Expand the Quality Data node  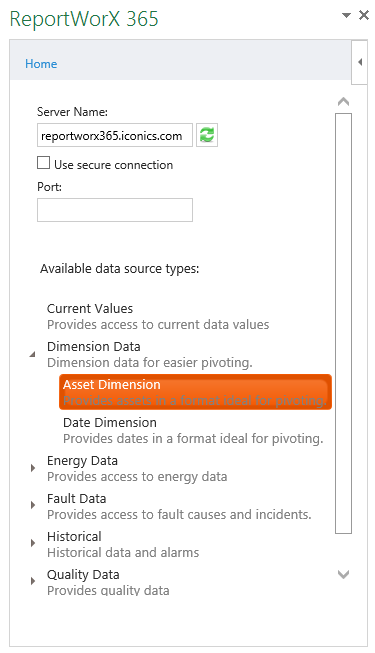point(33,581)
